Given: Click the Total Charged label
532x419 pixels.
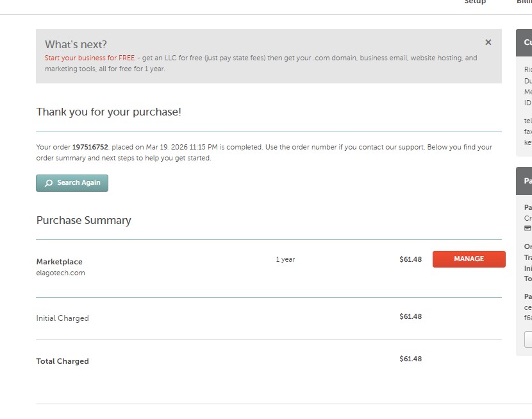Looking at the screenshot, I should 62,361.
